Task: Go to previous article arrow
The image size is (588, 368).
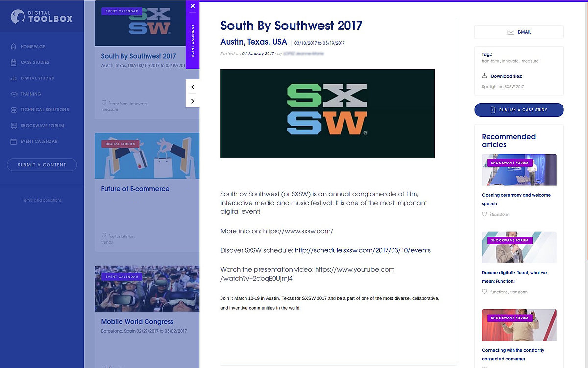Action: [x=193, y=87]
